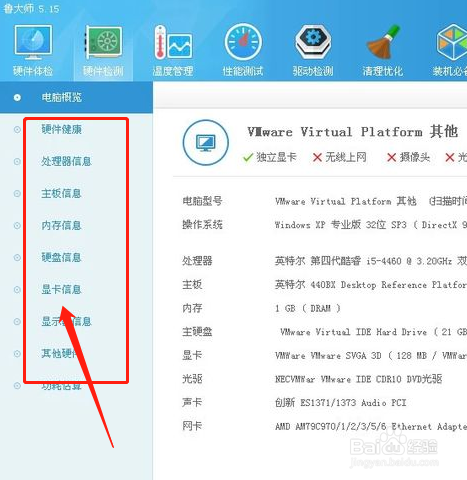
Task: Click the 鲁大师 5.15 window title
Action: click(x=31, y=8)
